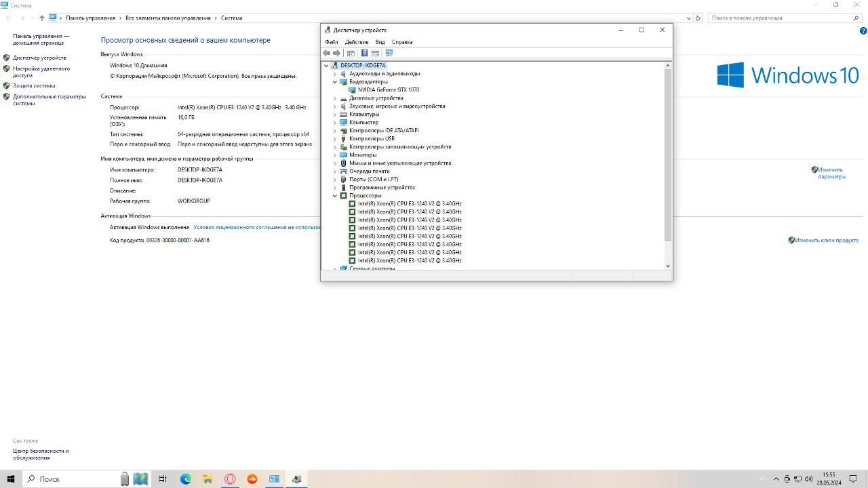Open the address bar history dropdown
The image size is (868, 488).
pyautogui.click(x=689, y=18)
